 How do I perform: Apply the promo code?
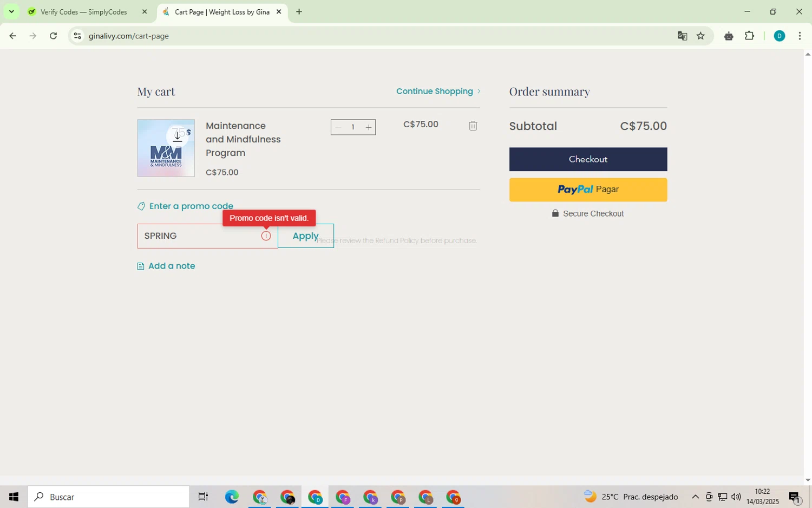[x=305, y=236]
